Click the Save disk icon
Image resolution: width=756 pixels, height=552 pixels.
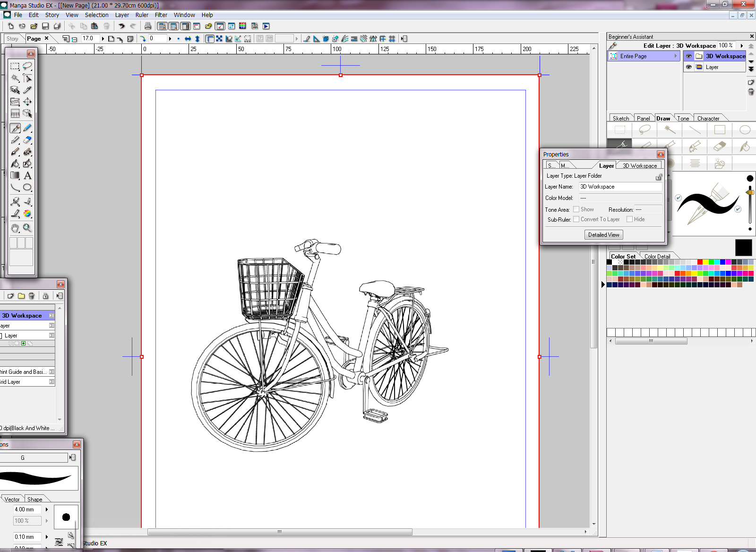coord(45,26)
